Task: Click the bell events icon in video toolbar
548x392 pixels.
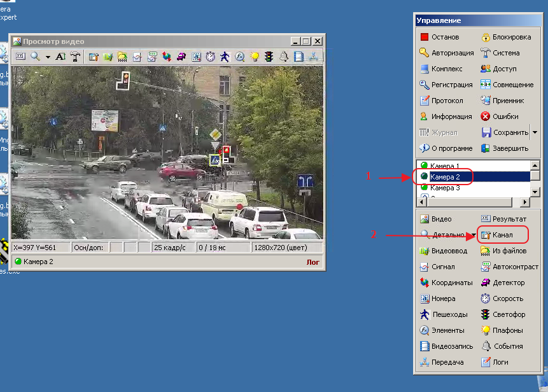Action: coord(283,57)
